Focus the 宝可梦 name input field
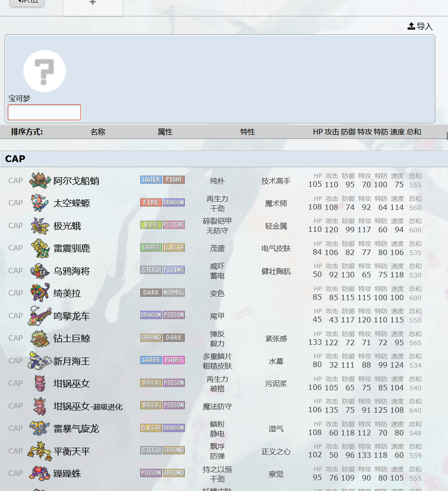The height and width of the screenshot is (491, 448). (x=44, y=112)
